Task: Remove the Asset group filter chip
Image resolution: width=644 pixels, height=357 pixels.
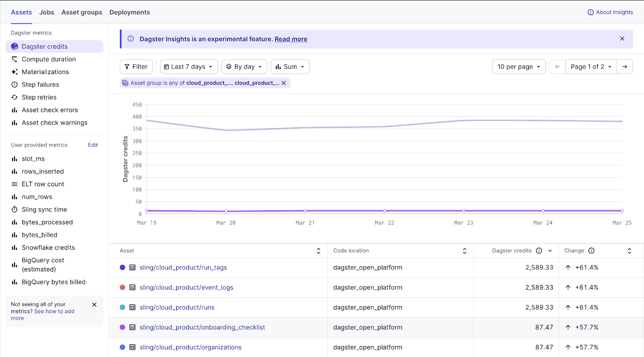Action: click(284, 83)
